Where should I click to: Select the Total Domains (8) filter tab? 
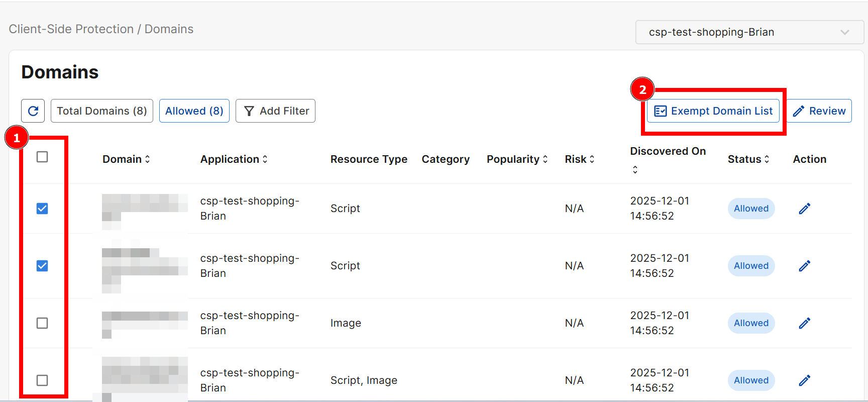[x=101, y=111]
